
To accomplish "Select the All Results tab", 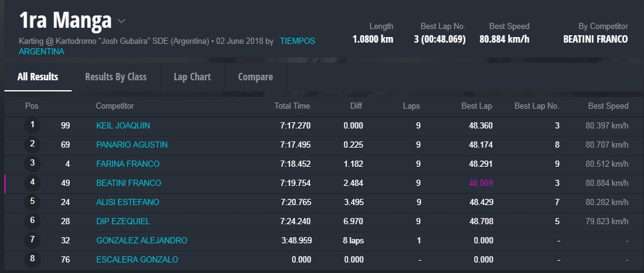I will coord(38,77).
